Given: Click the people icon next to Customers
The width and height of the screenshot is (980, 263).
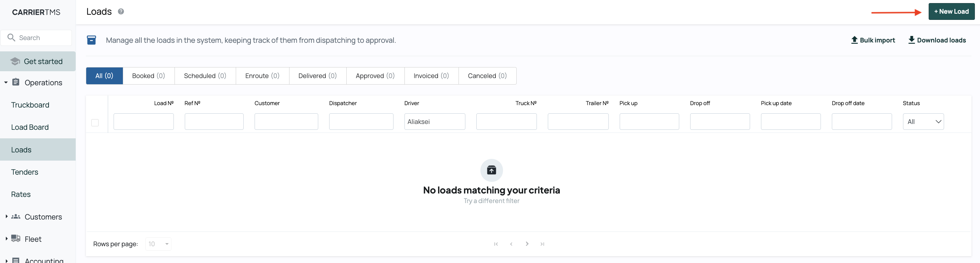Looking at the screenshot, I should [x=16, y=216].
